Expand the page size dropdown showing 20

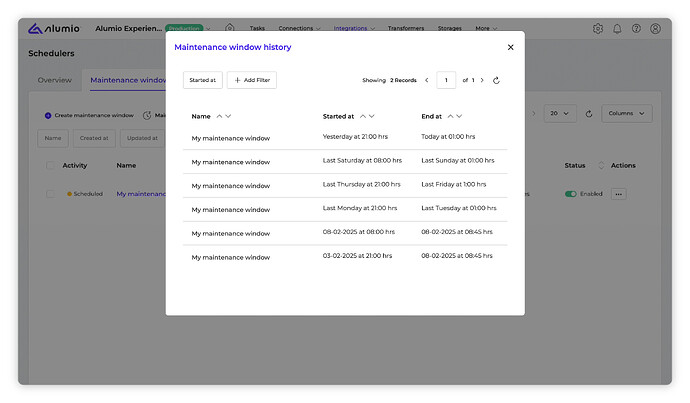[560, 114]
